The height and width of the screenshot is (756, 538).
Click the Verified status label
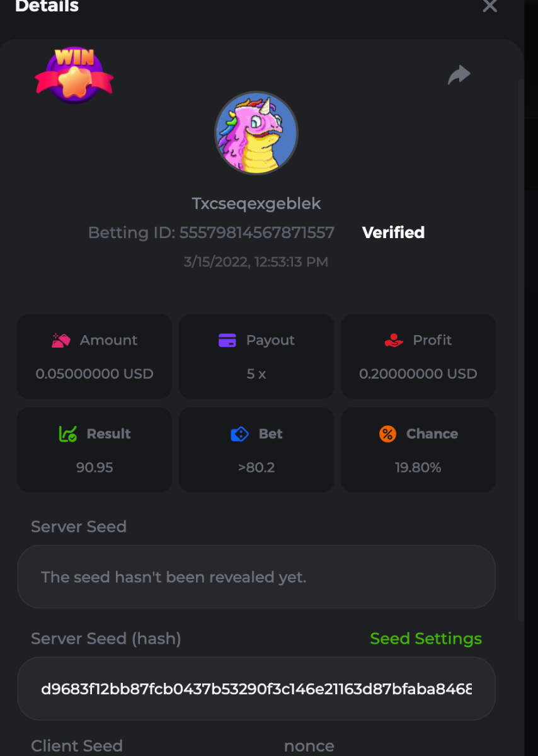click(x=393, y=232)
